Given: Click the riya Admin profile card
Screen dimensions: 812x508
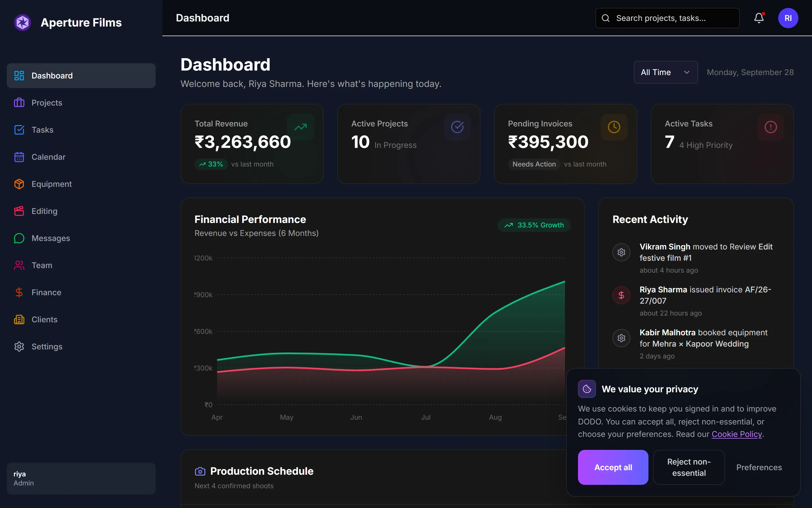Looking at the screenshot, I should (81, 478).
